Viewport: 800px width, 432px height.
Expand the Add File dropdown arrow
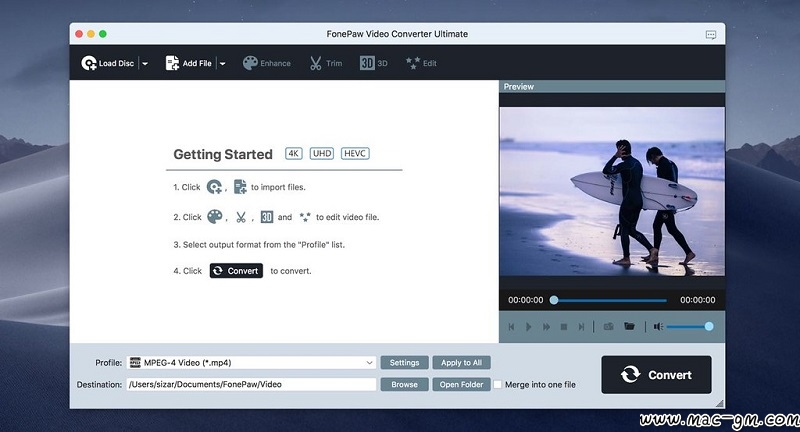click(222, 64)
